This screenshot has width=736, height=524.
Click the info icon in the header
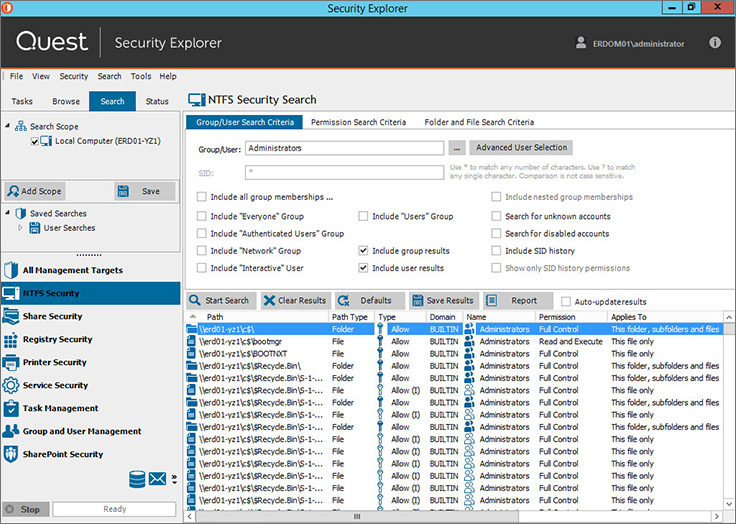[x=715, y=43]
